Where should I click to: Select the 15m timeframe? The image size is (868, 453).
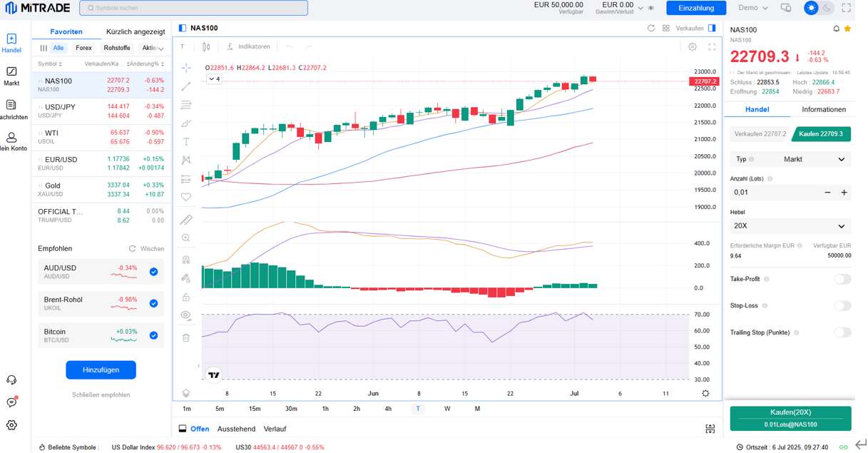tap(255, 409)
